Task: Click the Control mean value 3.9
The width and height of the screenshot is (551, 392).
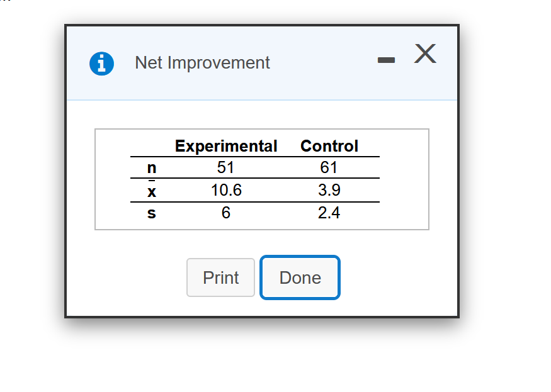Action: click(329, 190)
